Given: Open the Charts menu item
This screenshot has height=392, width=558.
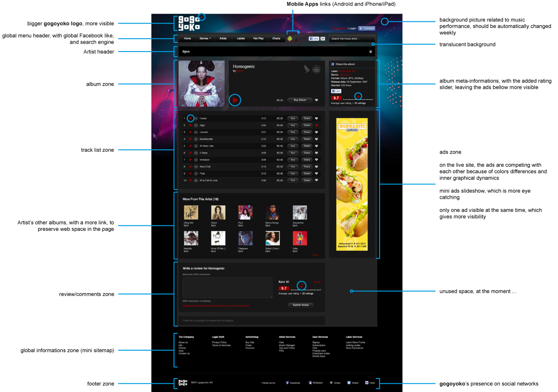Looking at the screenshot, I should coord(276,39).
